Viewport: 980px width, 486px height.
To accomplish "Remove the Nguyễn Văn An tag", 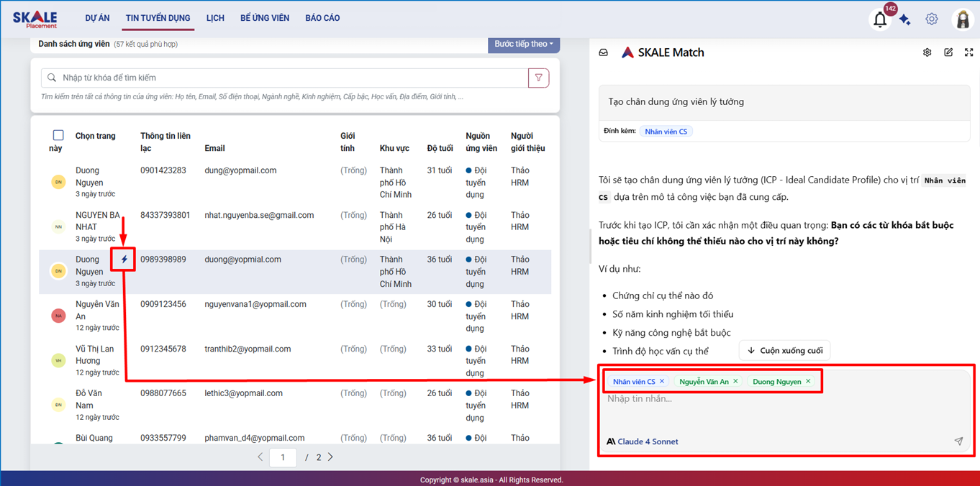I will point(735,382).
